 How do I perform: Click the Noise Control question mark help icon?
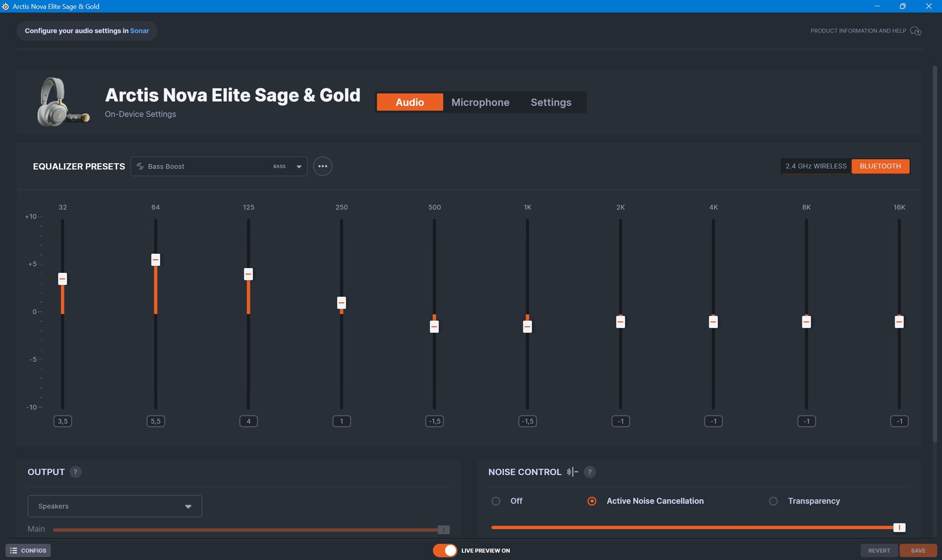(589, 472)
